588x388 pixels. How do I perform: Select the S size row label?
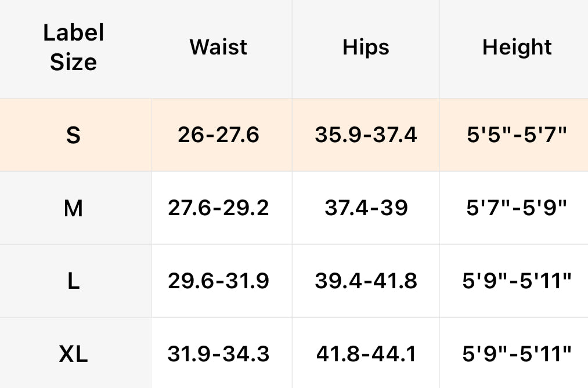click(x=73, y=135)
